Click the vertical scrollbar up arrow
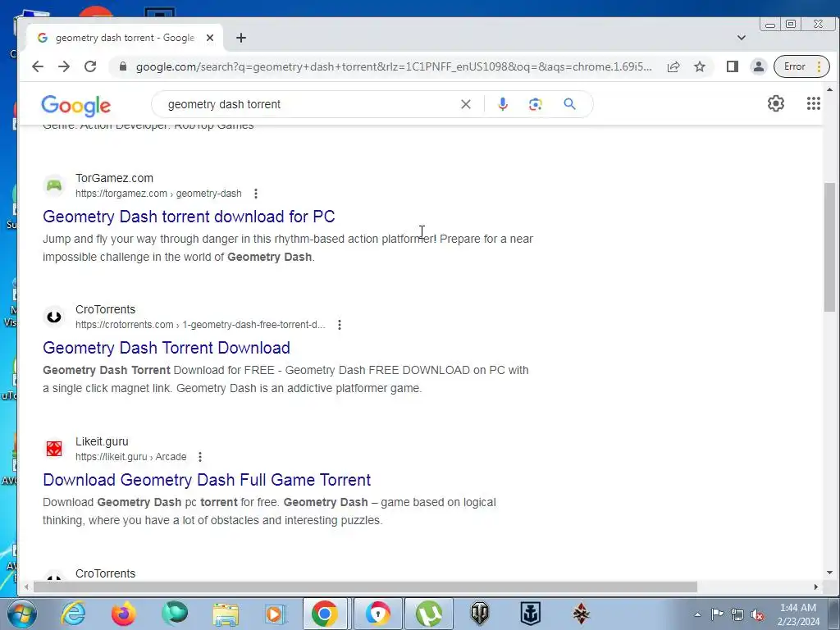 829,90
